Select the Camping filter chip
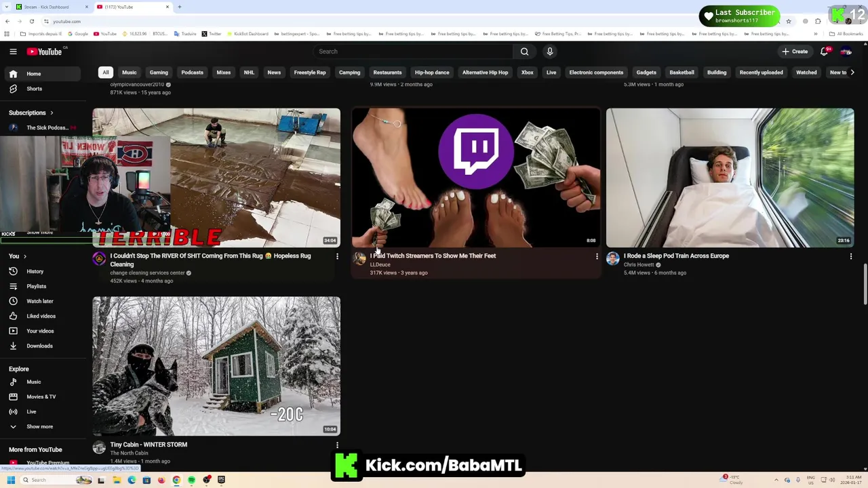Image resolution: width=868 pixels, height=488 pixels. (350, 73)
